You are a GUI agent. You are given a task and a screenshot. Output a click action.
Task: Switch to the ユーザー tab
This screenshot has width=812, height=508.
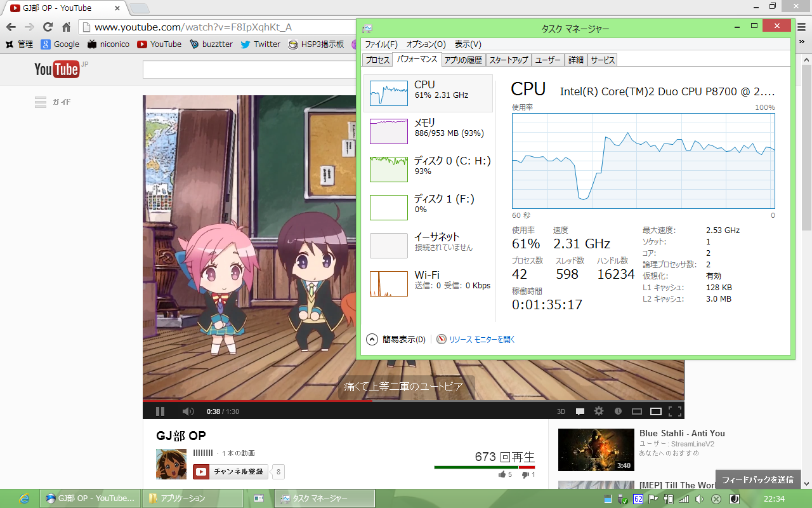(547, 60)
